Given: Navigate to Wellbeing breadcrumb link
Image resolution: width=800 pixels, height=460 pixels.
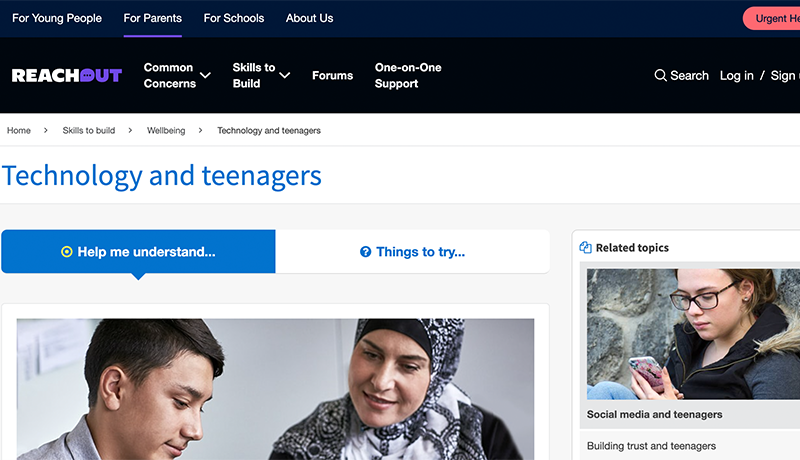Looking at the screenshot, I should click(166, 131).
